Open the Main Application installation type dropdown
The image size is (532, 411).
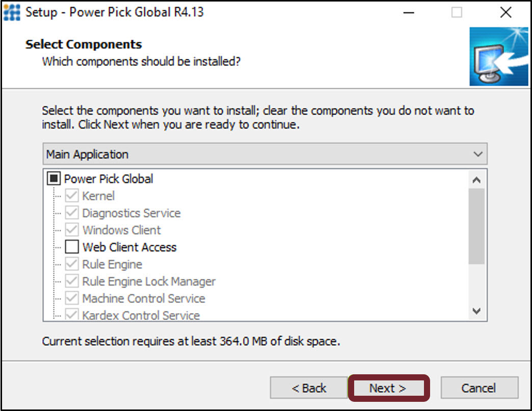(262, 154)
